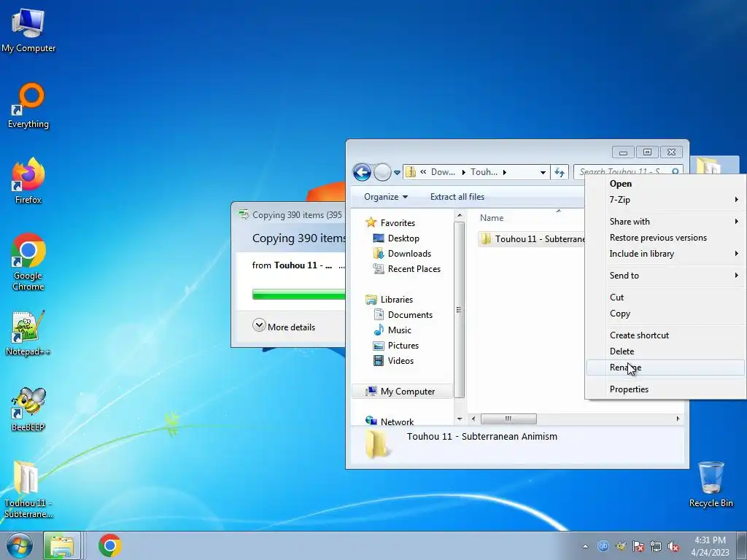Open recent locations dropdown next to forward button

[397, 172]
